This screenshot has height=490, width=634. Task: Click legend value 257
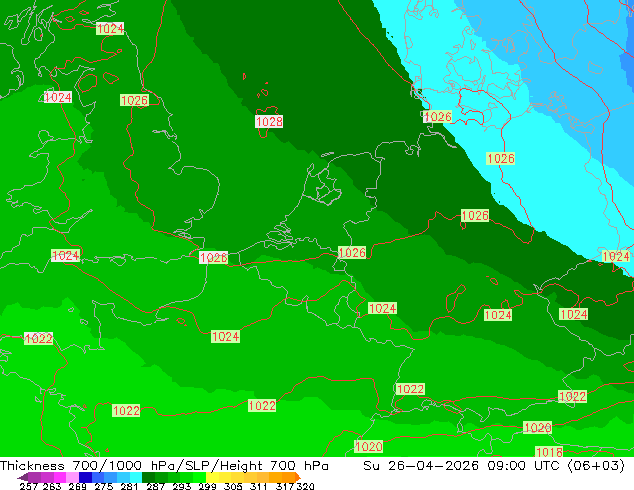point(29,486)
